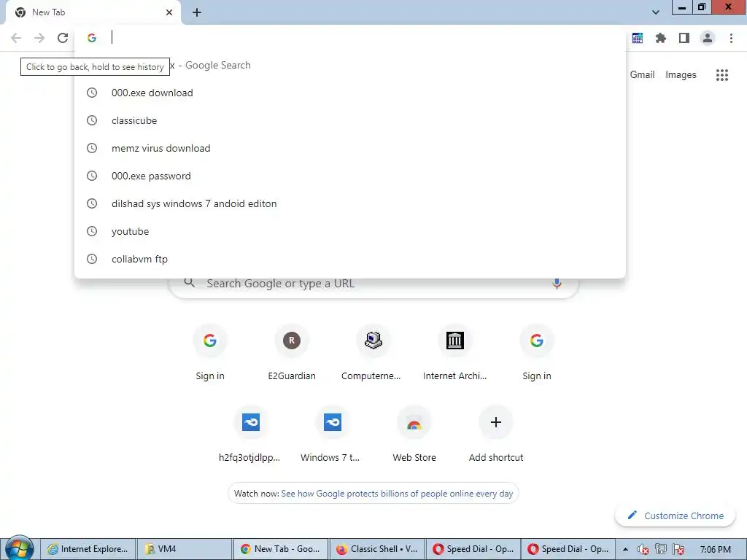The height and width of the screenshot is (560, 747).
Task: Open Chrome's three-dot menu
Action: coord(731,38)
